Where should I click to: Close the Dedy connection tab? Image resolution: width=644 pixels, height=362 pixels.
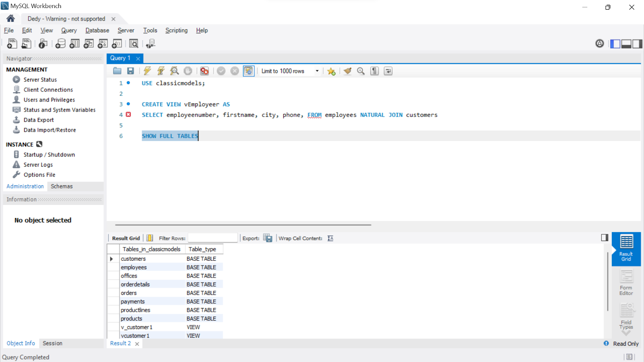tap(114, 19)
